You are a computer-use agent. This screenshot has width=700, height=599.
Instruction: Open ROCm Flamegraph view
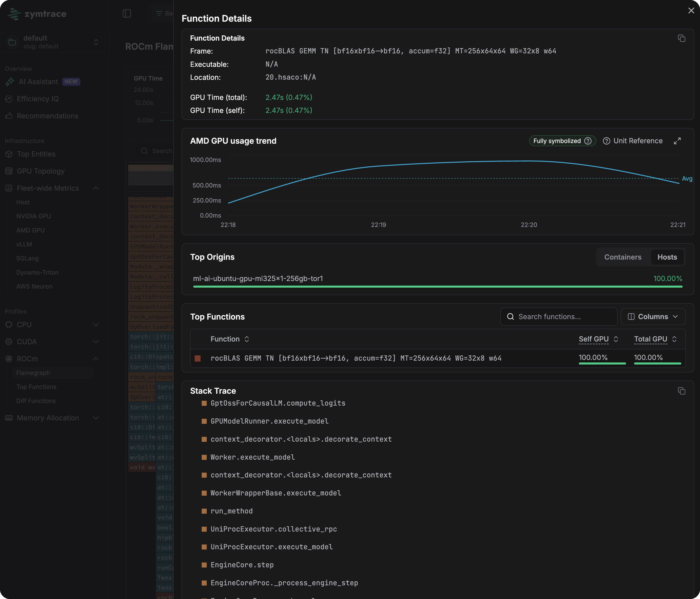click(33, 373)
